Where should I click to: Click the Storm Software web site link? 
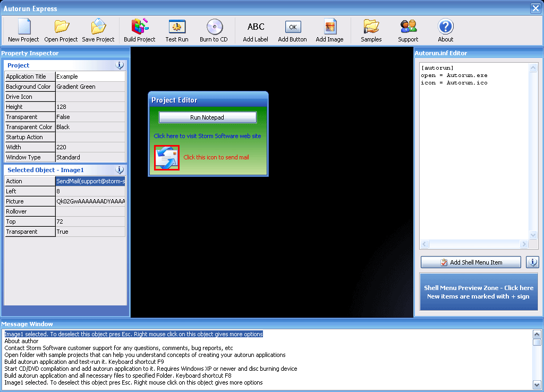[207, 136]
